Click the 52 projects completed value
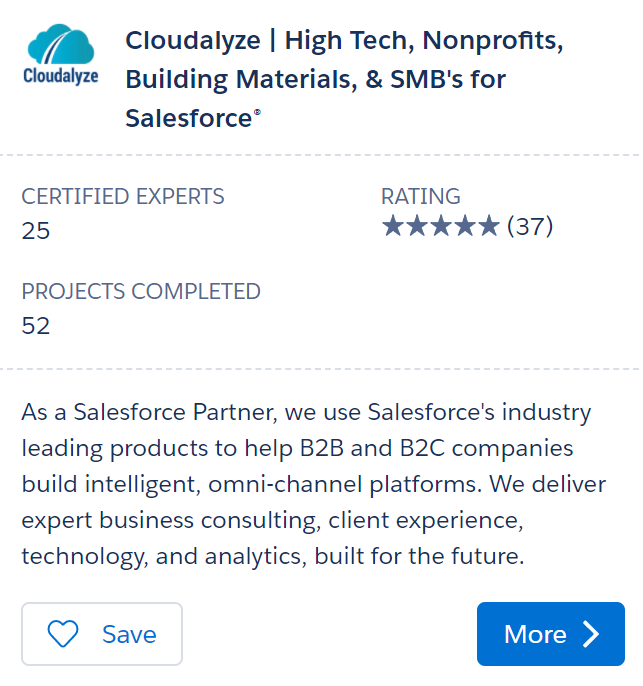 pos(36,326)
